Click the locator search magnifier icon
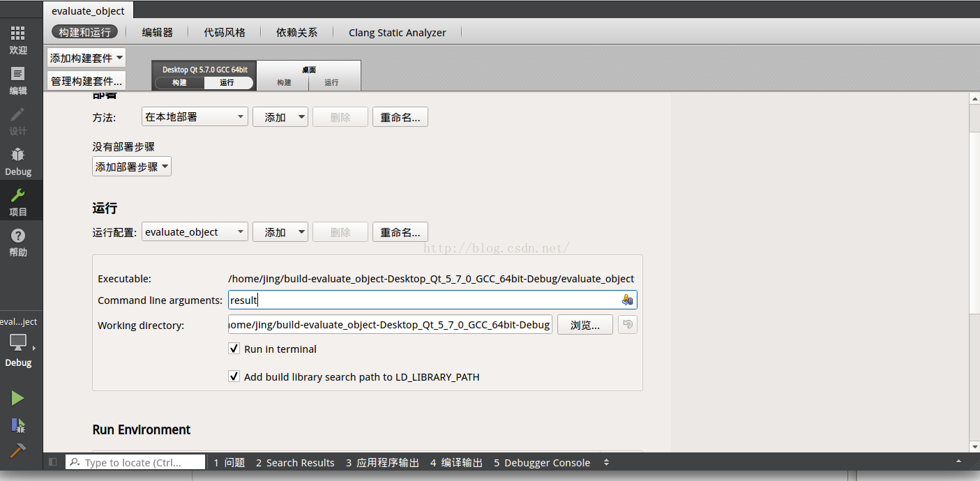Screen dimensions: 980x481 click(75, 462)
